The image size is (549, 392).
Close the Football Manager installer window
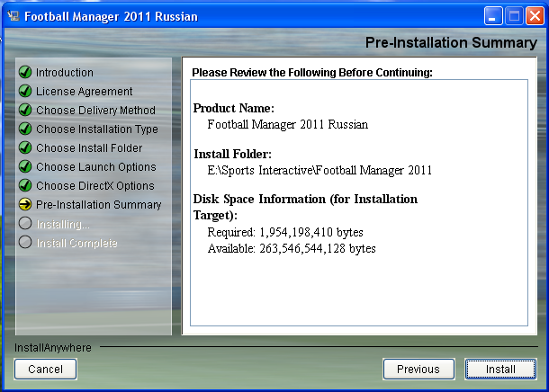534,16
